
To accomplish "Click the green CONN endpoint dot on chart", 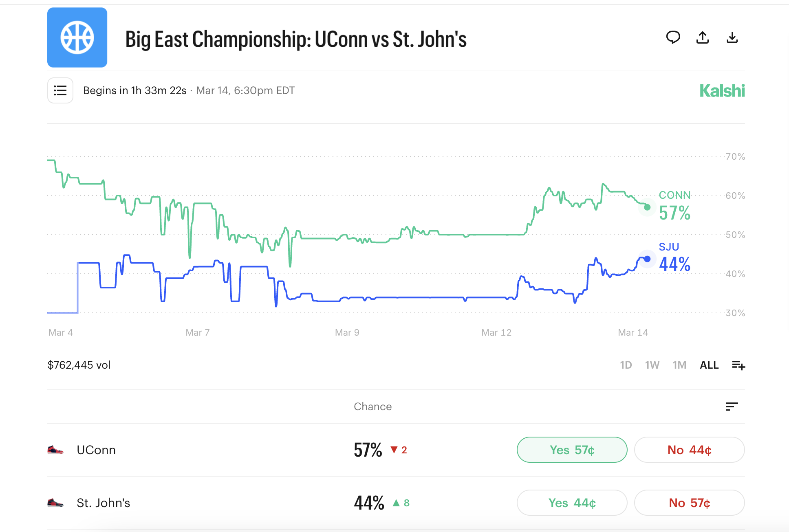I will click(x=647, y=207).
